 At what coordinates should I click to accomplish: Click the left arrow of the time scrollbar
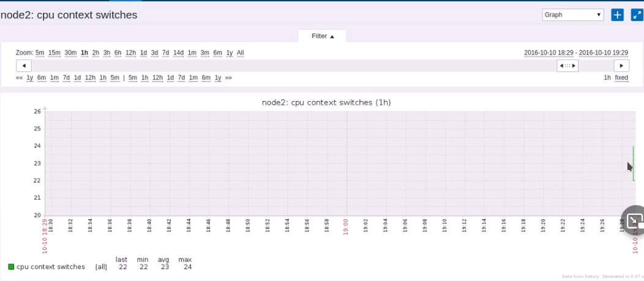tap(24, 66)
